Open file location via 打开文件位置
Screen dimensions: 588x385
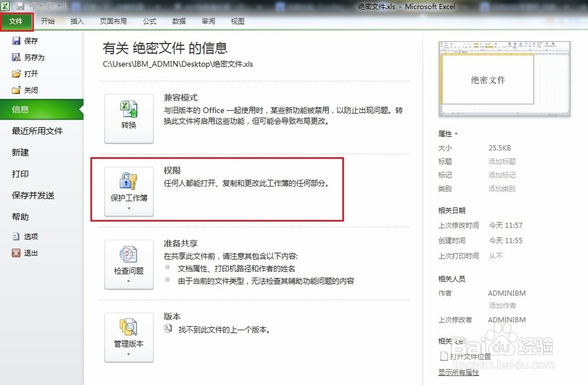(470, 356)
